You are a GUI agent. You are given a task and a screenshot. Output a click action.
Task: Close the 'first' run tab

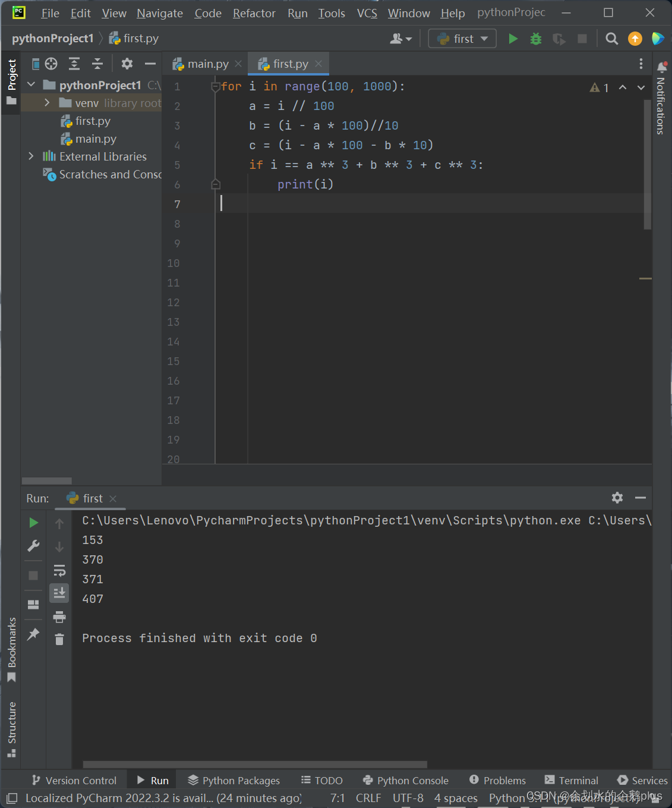pyautogui.click(x=113, y=498)
